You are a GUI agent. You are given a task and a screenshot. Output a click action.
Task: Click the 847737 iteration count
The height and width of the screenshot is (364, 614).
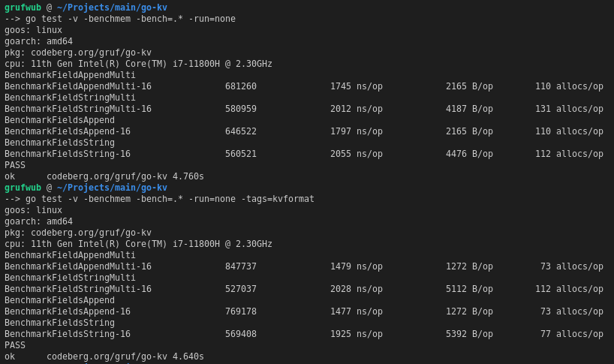pos(241,266)
